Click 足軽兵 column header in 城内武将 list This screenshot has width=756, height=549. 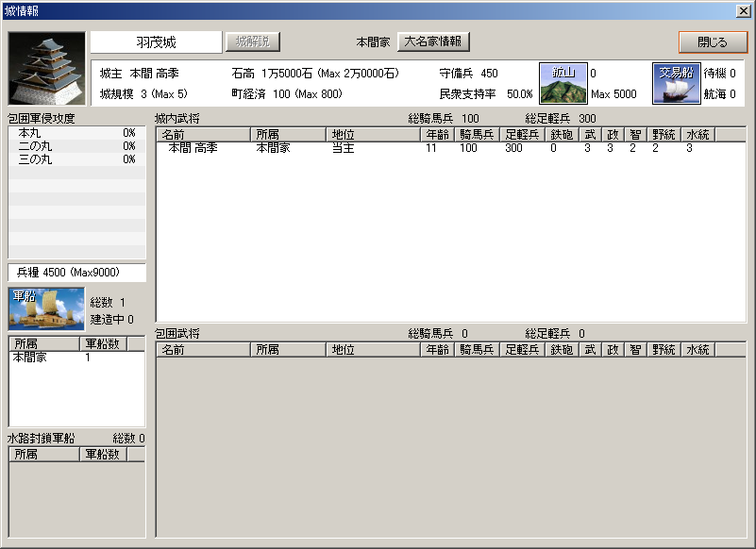point(522,135)
